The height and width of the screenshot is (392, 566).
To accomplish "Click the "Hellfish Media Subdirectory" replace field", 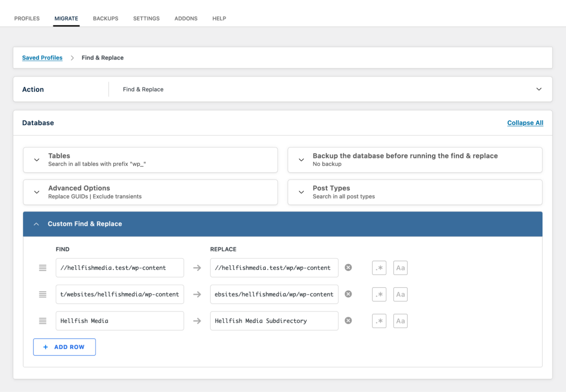I will (274, 321).
